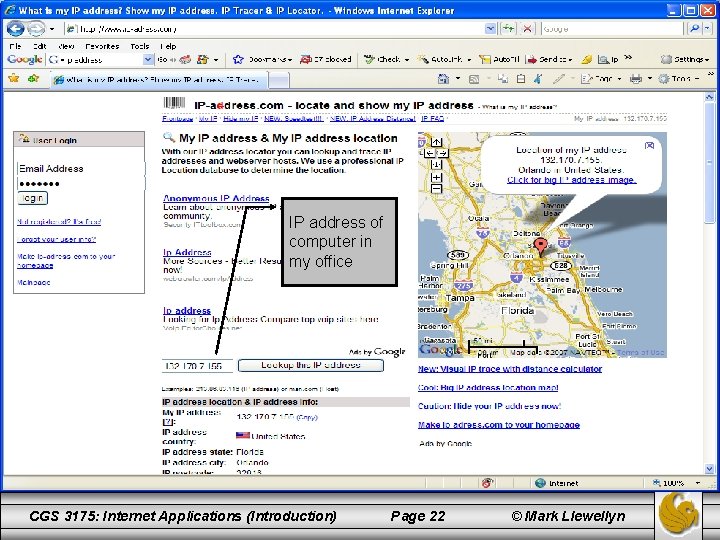This screenshot has height=540, width=720.
Task: Click the page scrollbar up arrow
Action: tap(709, 97)
